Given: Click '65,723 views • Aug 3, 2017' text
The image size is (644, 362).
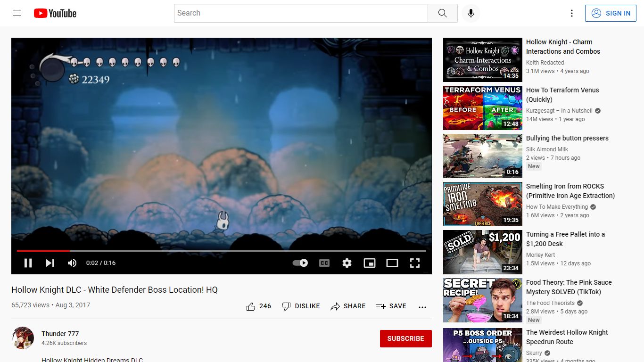Looking at the screenshot, I should (x=51, y=305).
